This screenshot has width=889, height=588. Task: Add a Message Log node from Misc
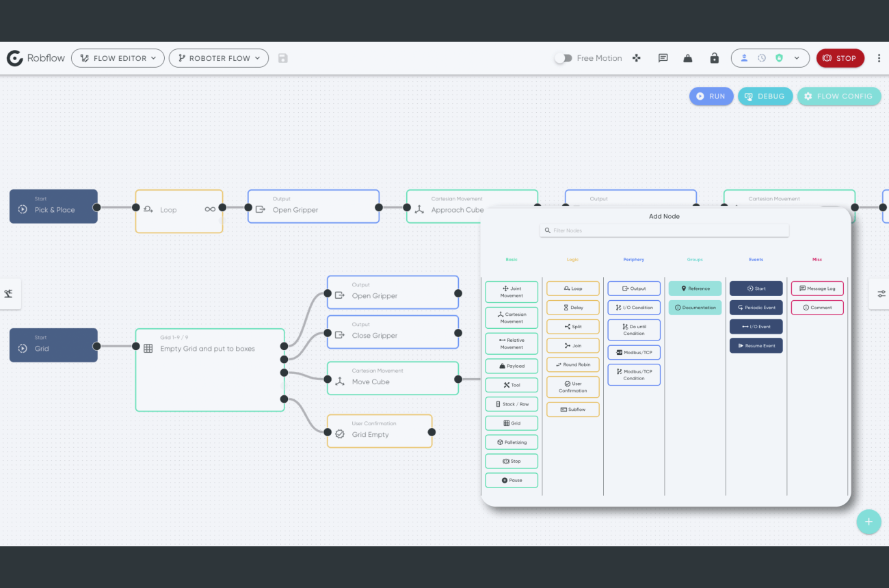point(817,288)
